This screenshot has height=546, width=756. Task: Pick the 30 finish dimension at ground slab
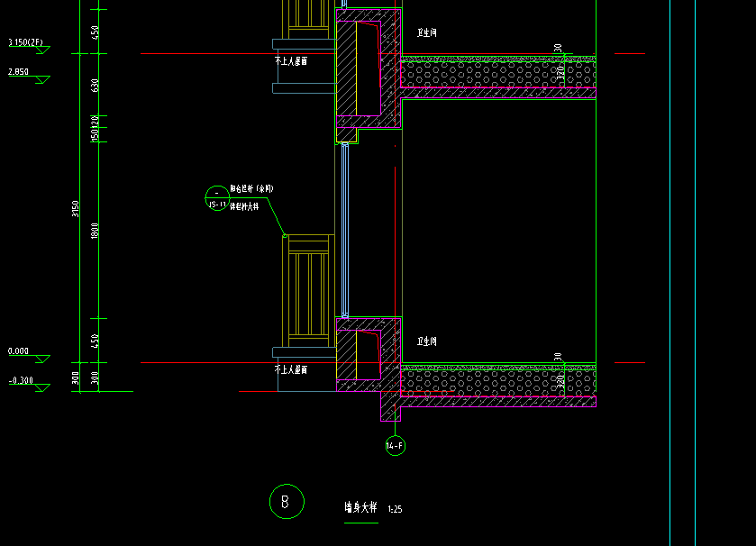(x=558, y=357)
